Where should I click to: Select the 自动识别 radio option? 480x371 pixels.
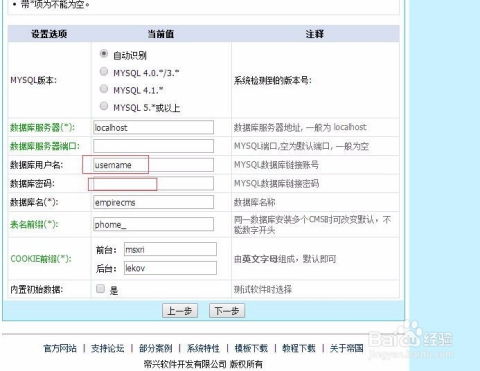[x=104, y=54]
